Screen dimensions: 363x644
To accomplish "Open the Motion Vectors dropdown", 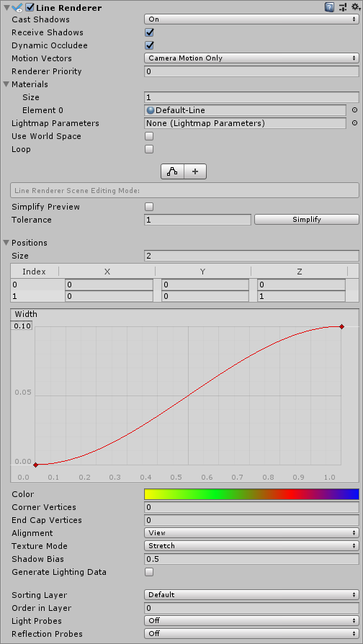I will point(251,58).
